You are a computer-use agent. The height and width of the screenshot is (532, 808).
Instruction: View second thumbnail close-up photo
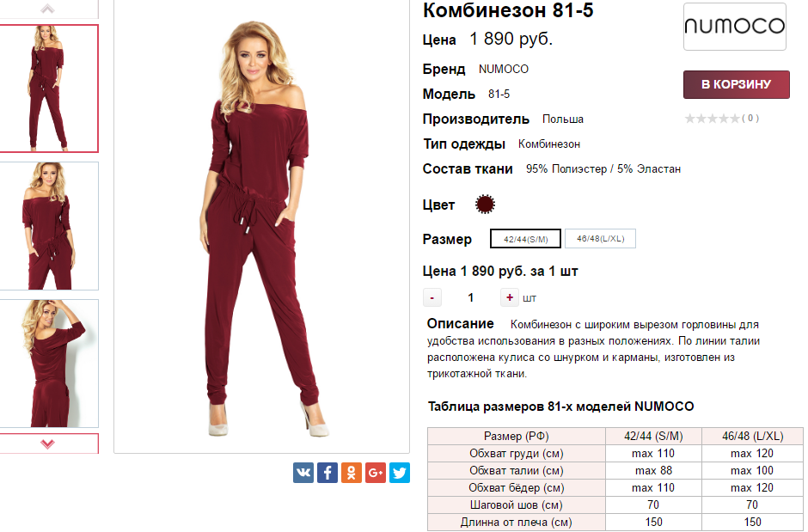(48, 225)
